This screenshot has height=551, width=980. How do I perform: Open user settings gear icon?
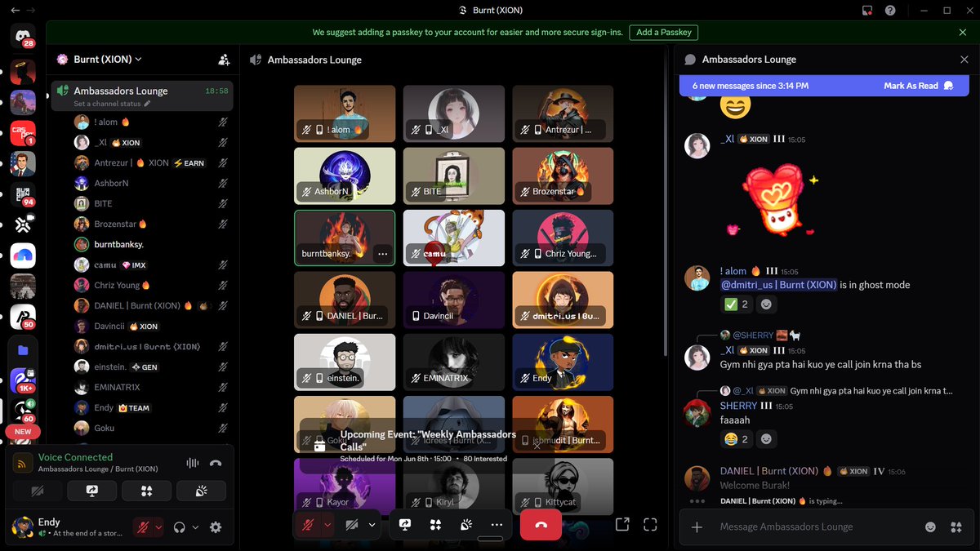[x=216, y=527]
